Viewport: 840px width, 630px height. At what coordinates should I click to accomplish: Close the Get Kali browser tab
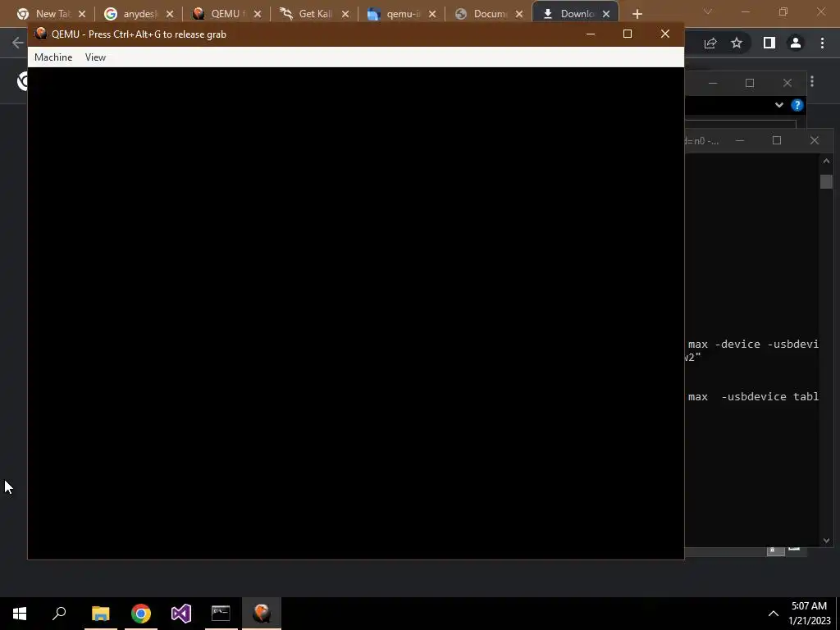click(345, 14)
